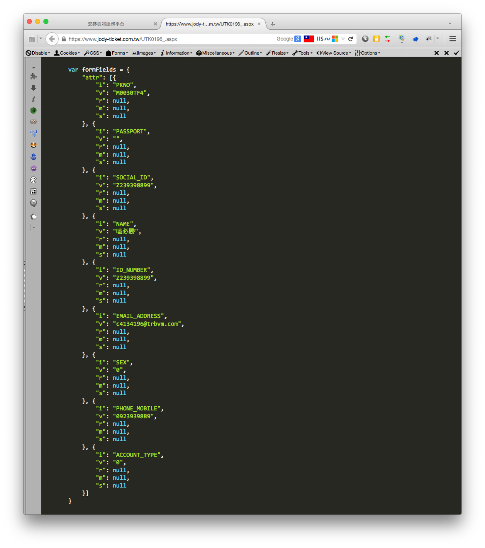Click the speech bubble icon in vertical sidebar
Screen dimensions: 485x548
pyautogui.click(x=34, y=203)
